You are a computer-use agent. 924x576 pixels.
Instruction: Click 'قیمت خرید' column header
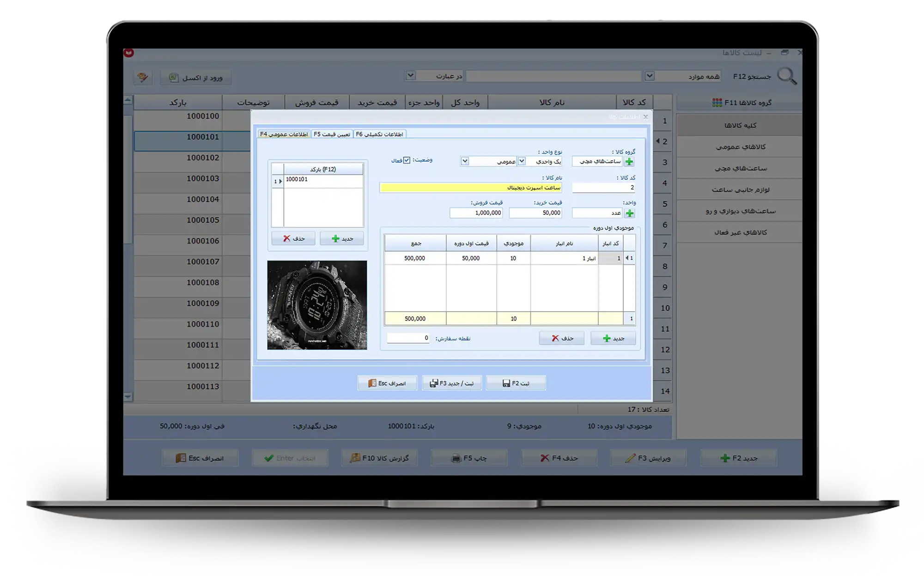[x=377, y=103]
